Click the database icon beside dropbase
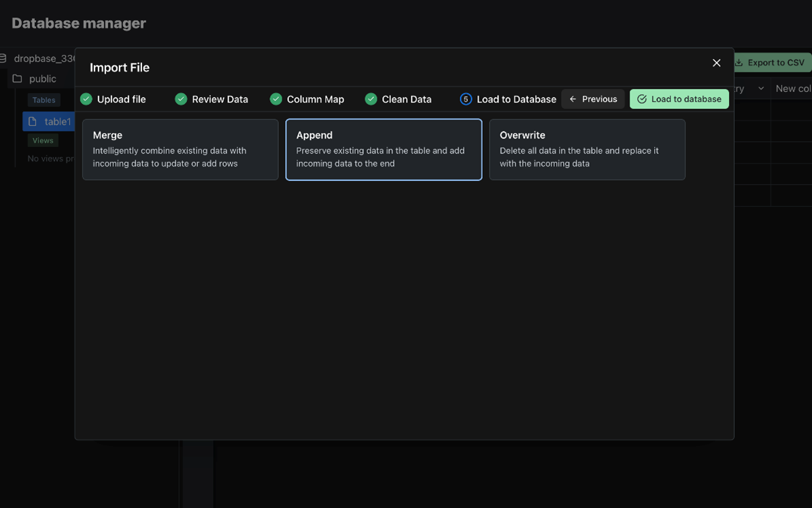Viewport: 812px width, 508px height. click(x=3, y=58)
